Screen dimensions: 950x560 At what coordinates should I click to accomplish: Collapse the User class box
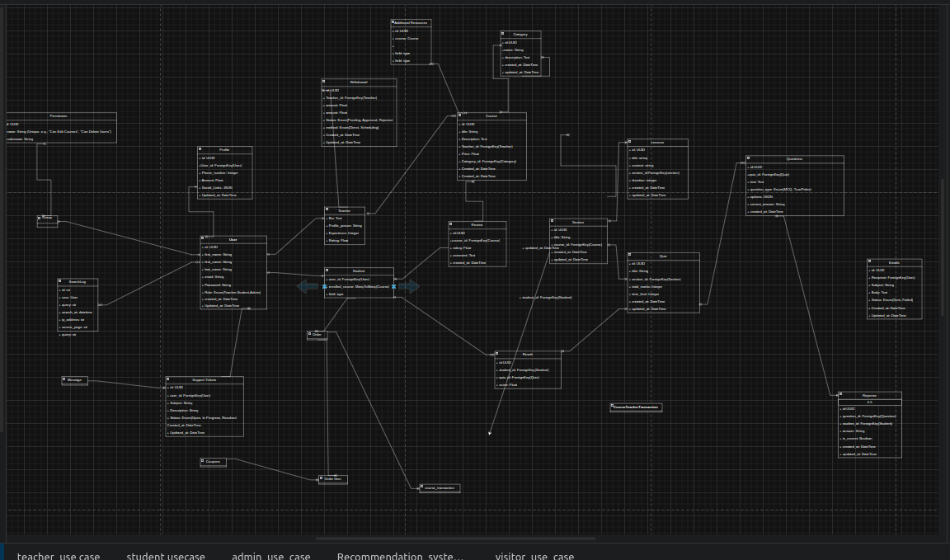(203, 239)
